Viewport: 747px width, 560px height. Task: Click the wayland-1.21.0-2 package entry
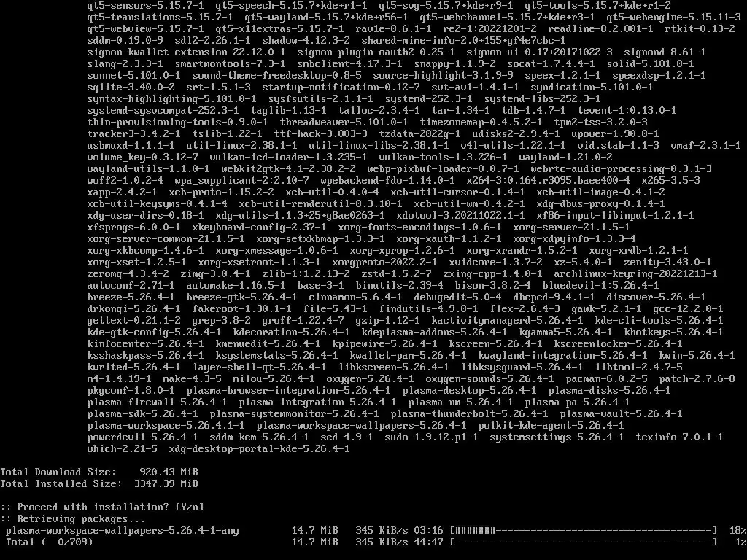coord(565,157)
